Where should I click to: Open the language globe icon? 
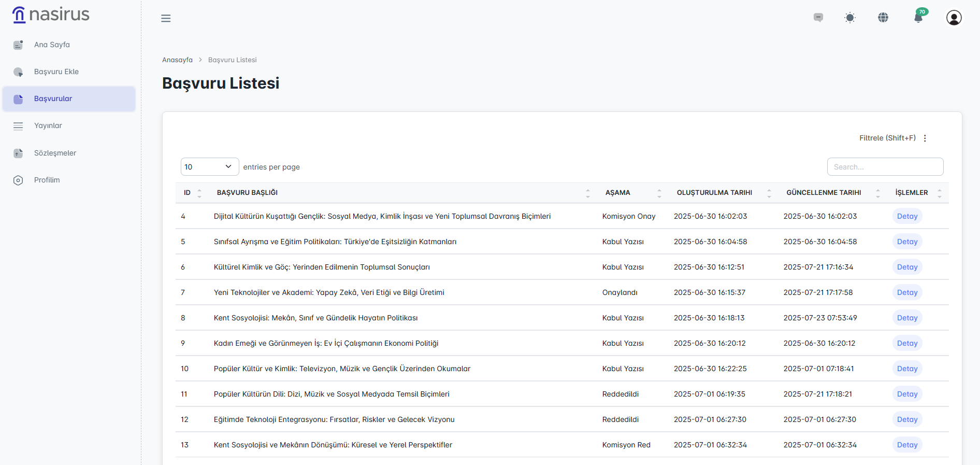(x=883, y=18)
